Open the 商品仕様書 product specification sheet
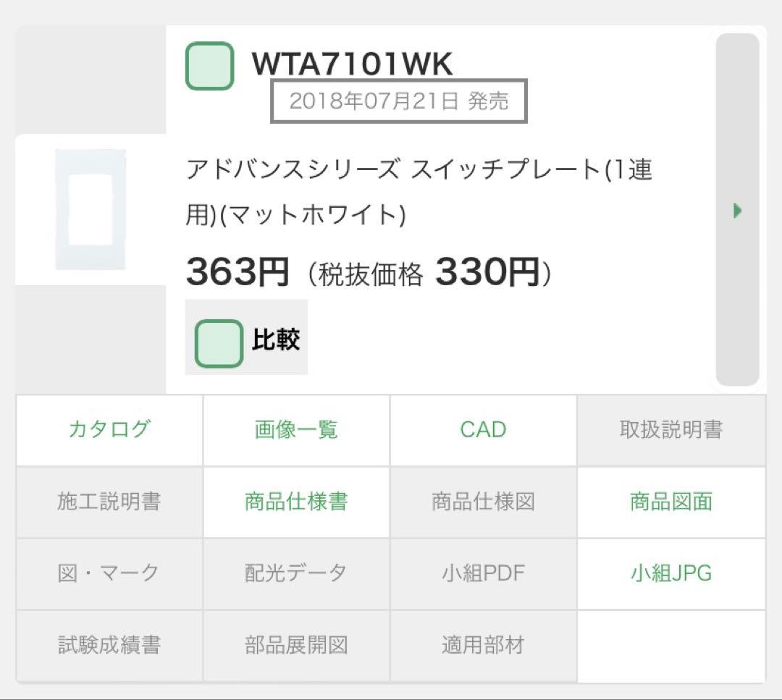This screenshot has width=782, height=700. click(296, 502)
